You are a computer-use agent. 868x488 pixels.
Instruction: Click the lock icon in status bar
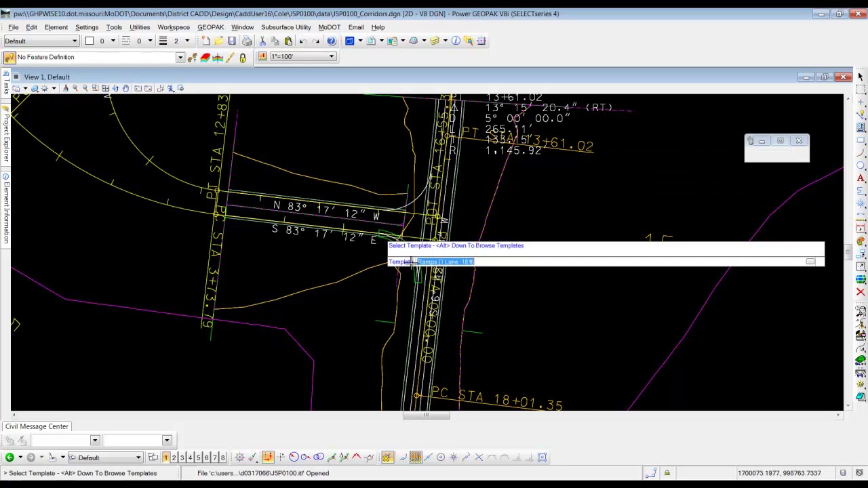point(667,473)
